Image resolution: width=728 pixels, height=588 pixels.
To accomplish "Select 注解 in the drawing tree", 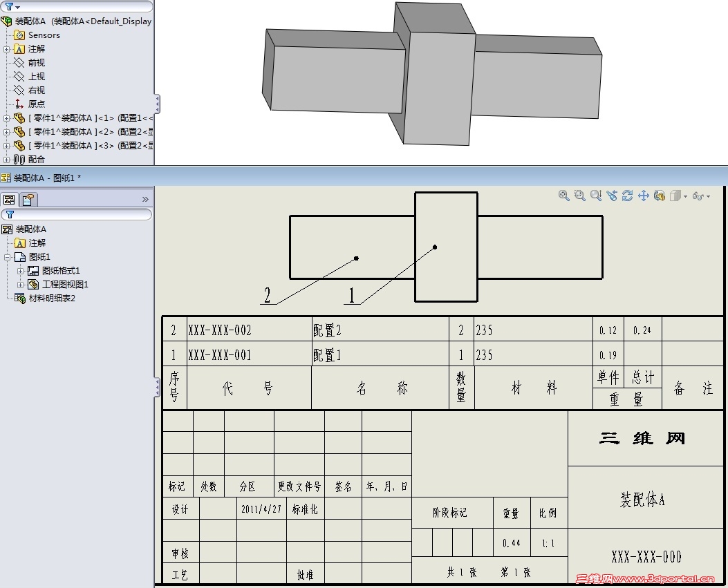I will 37,243.
